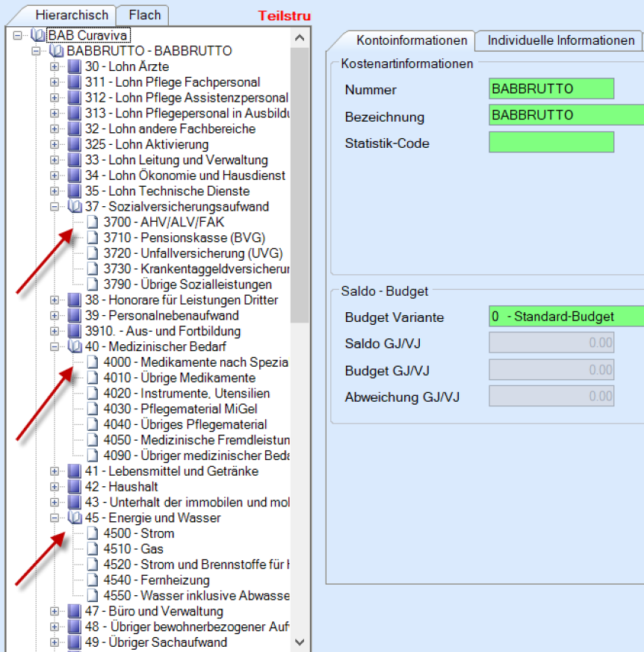This screenshot has height=652, width=644.
Task: Click the tree scrollbar down arrow
Action: [300, 642]
